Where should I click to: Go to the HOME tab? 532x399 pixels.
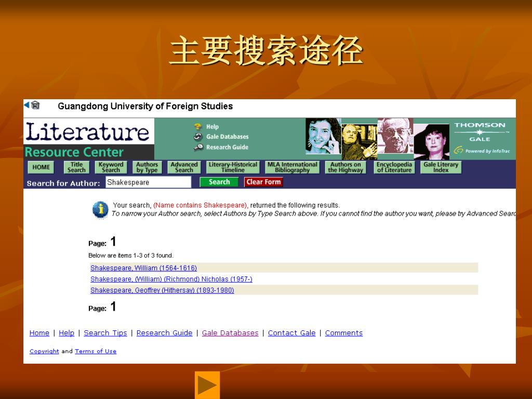[41, 167]
